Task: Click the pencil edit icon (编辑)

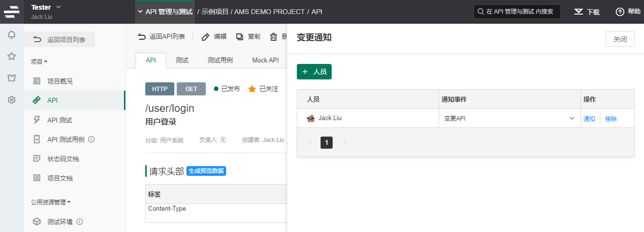Action: point(206,37)
